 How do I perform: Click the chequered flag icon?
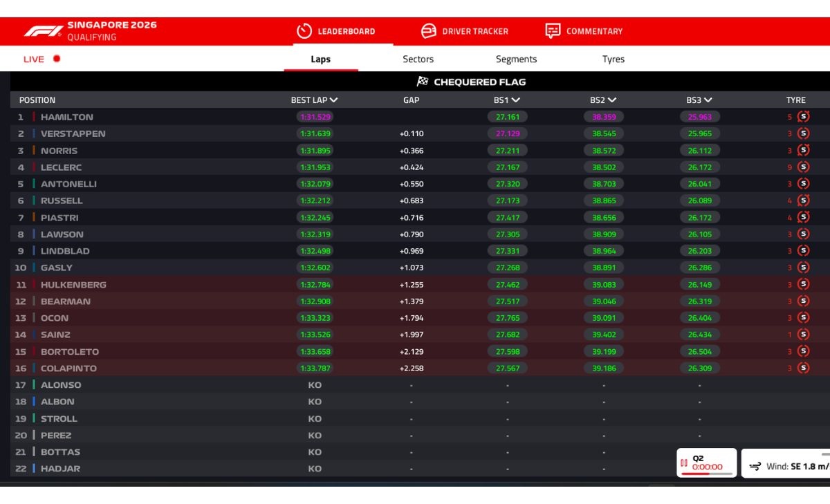coord(423,82)
